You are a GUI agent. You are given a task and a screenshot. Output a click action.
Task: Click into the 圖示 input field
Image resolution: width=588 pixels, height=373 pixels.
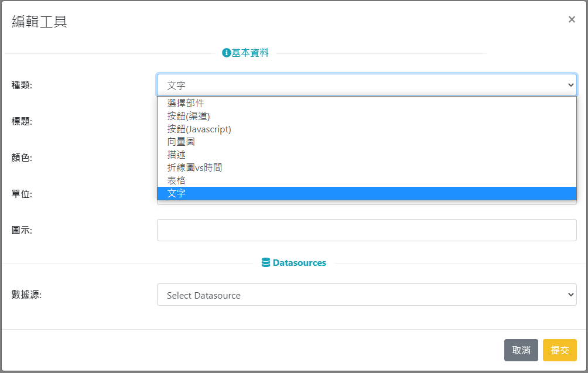[367, 230]
